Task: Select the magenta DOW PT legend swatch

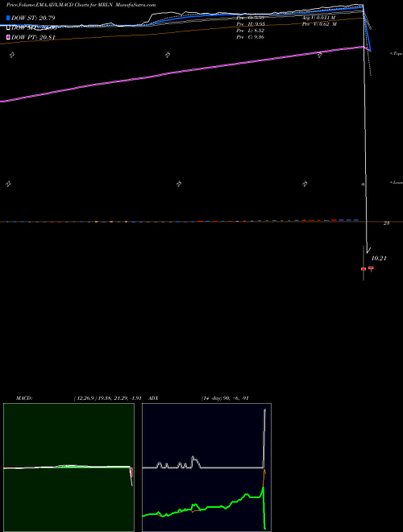Action: [8, 37]
